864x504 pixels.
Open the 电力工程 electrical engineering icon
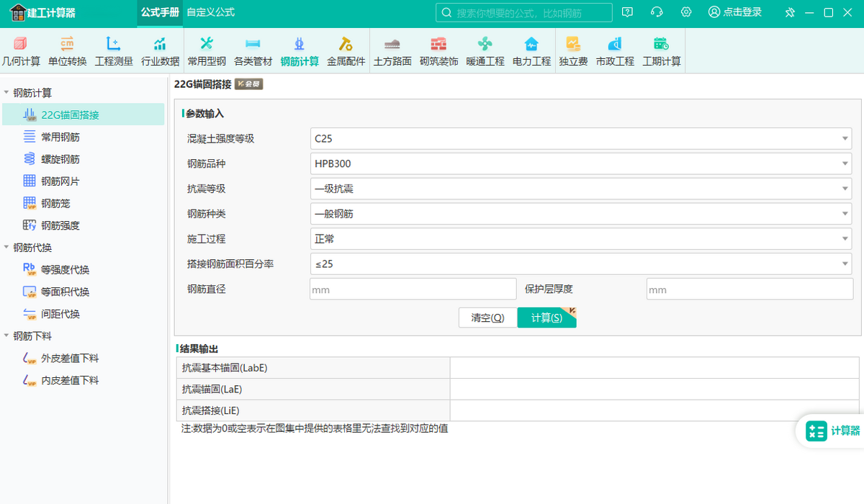pos(531,45)
